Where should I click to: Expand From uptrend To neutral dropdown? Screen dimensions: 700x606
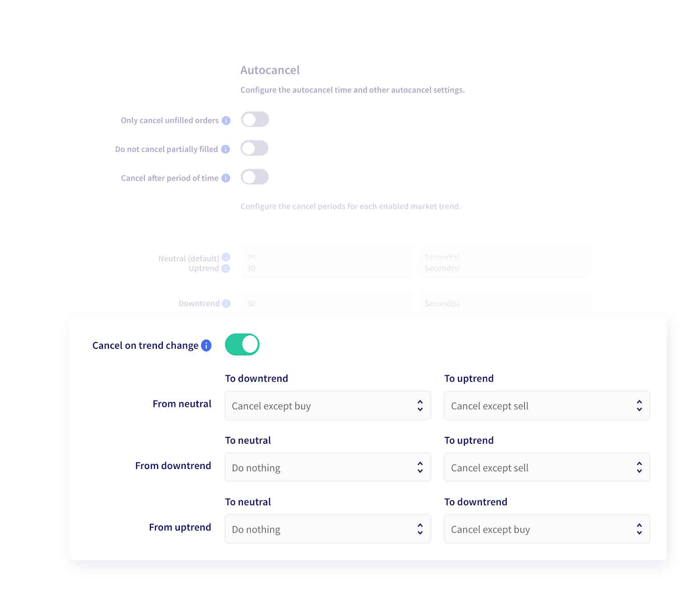click(328, 529)
